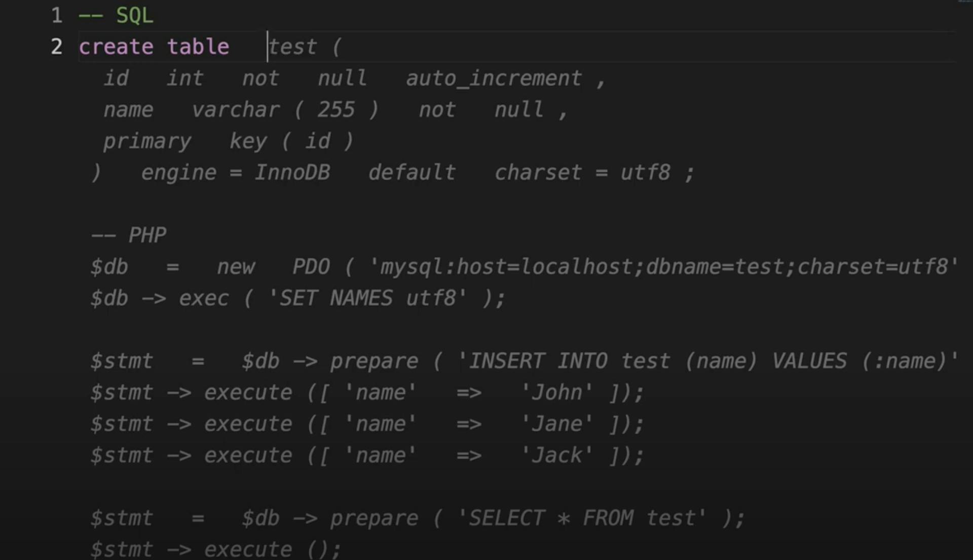Place cursor on the 'John' value
Screen dimensions: 973x560
(556, 392)
